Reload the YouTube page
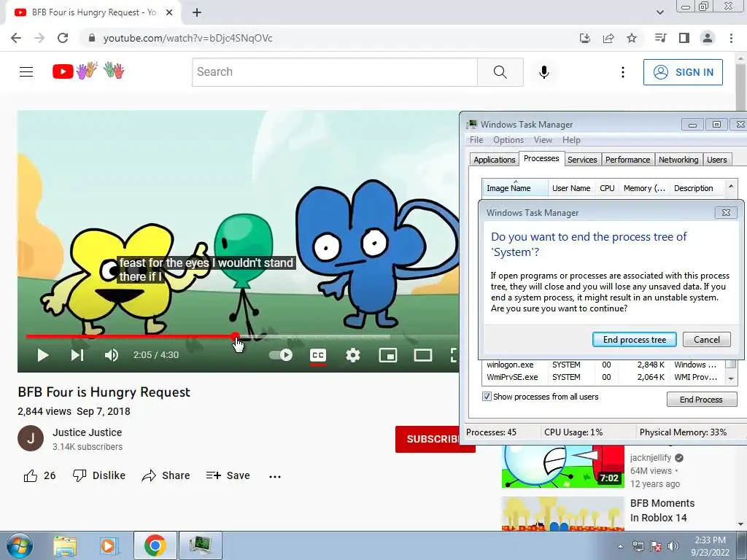This screenshot has width=747, height=560. [x=63, y=38]
